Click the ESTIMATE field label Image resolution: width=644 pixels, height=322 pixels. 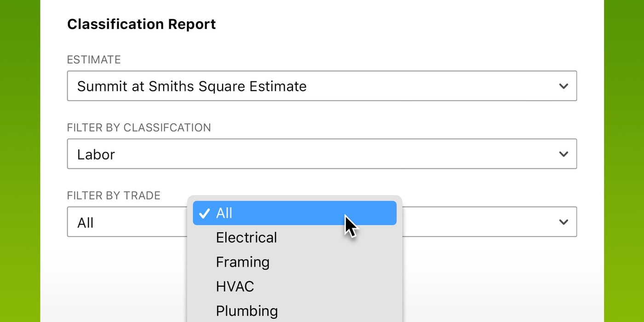[94, 59]
